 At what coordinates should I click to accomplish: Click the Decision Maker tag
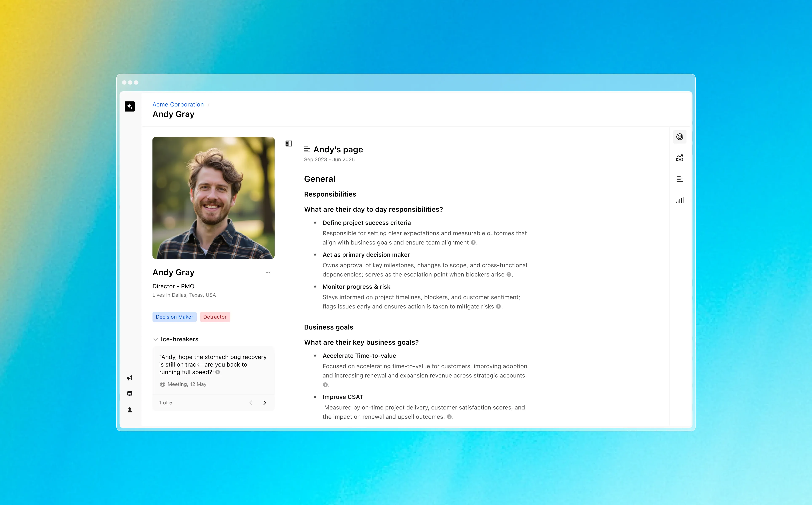[x=174, y=317]
